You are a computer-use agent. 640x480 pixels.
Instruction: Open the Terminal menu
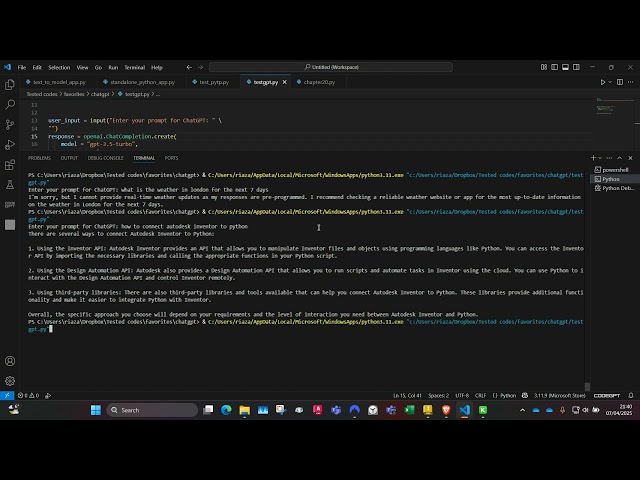tap(134, 67)
